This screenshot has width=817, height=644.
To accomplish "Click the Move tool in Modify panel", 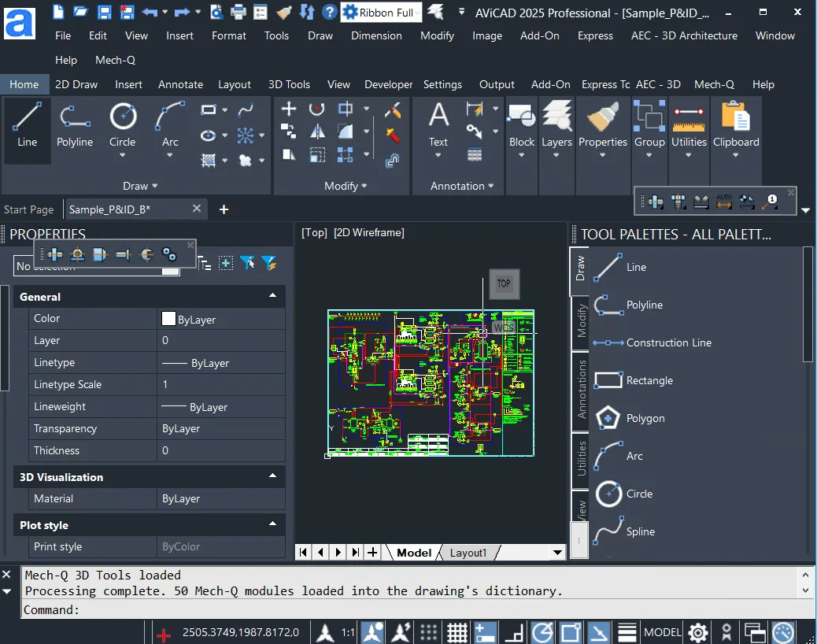I will pyautogui.click(x=289, y=109).
